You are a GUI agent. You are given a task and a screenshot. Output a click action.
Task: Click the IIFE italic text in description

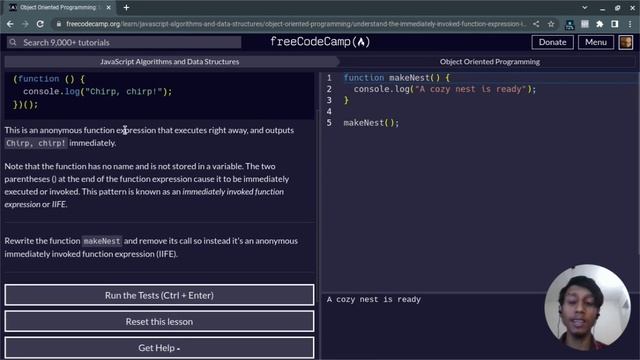coord(59,204)
